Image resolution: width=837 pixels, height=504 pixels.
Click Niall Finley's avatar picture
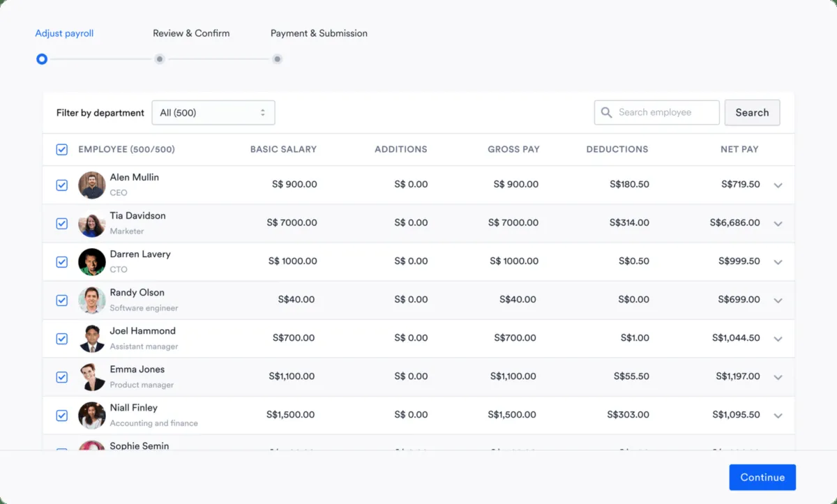point(92,415)
